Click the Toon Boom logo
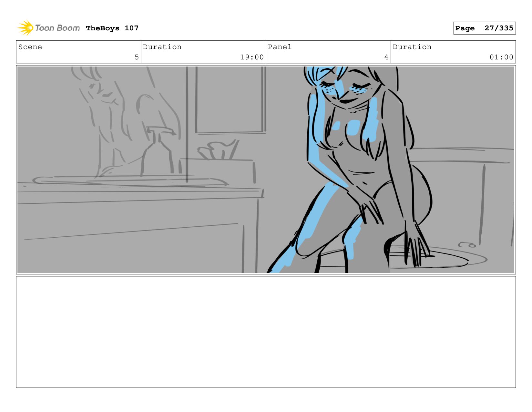This screenshot has height=412, width=532. pos(48,28)
